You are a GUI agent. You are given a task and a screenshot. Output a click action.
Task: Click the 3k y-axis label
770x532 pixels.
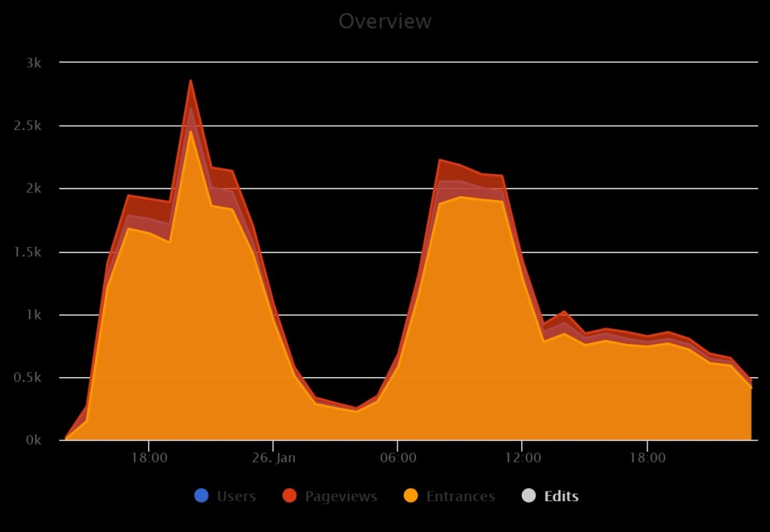tap(33, 62)
